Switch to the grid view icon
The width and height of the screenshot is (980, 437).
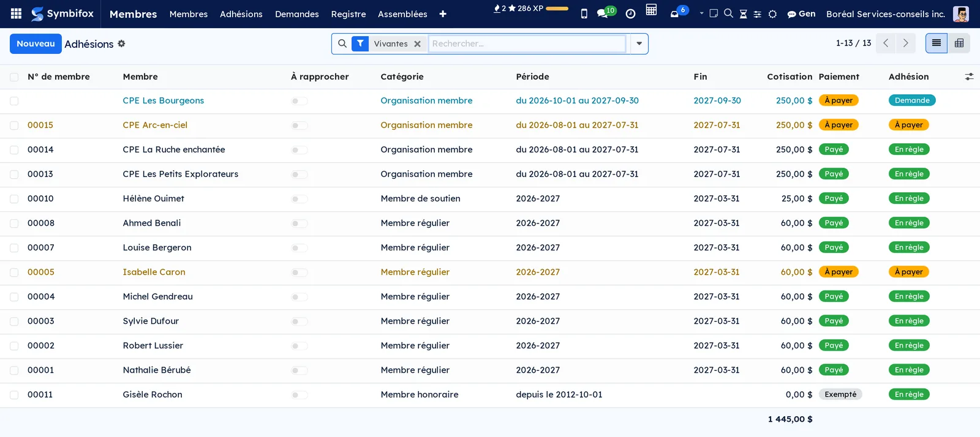(x=959, y=43)
